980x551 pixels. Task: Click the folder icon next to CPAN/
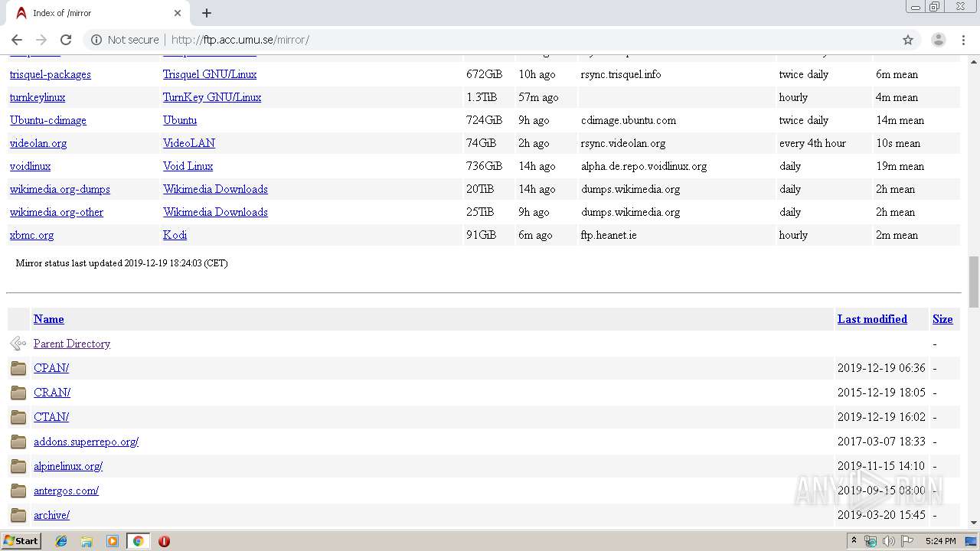click(x=18, y=368)
